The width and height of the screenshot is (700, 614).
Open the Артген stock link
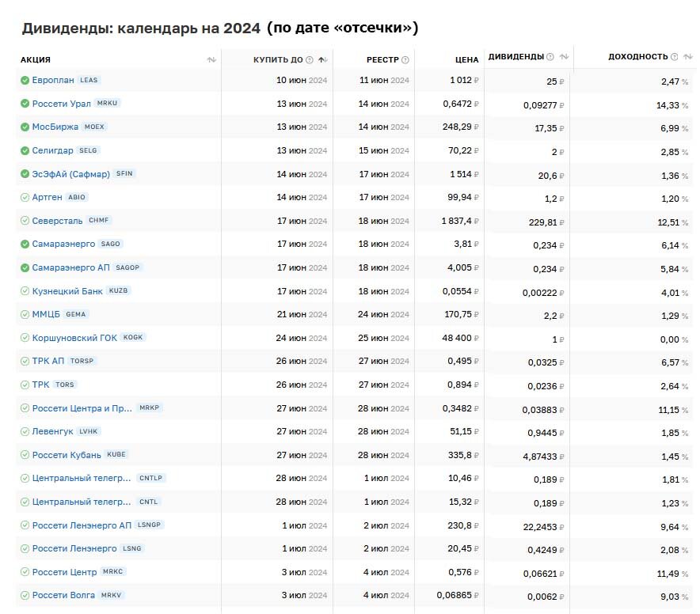pos(47,197)
